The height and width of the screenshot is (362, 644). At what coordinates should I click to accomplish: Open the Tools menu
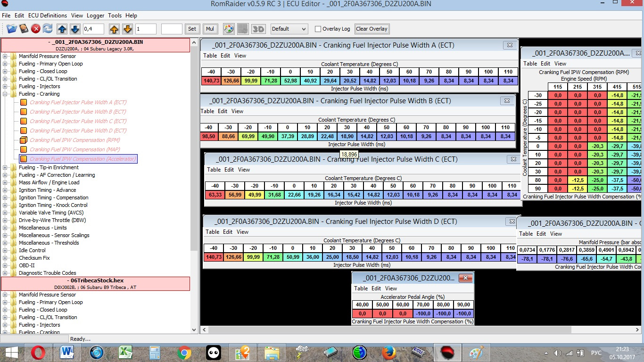coord(115,16)
